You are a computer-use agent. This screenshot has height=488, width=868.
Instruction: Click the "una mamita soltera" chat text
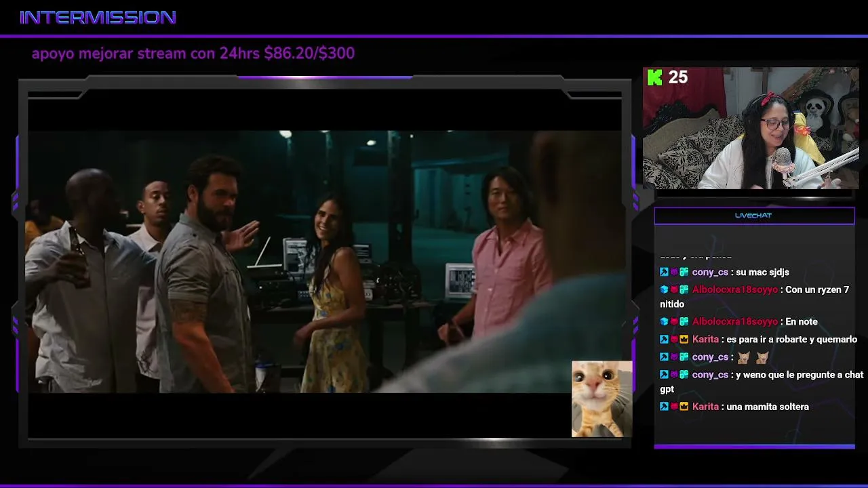(x=768, y=407)
